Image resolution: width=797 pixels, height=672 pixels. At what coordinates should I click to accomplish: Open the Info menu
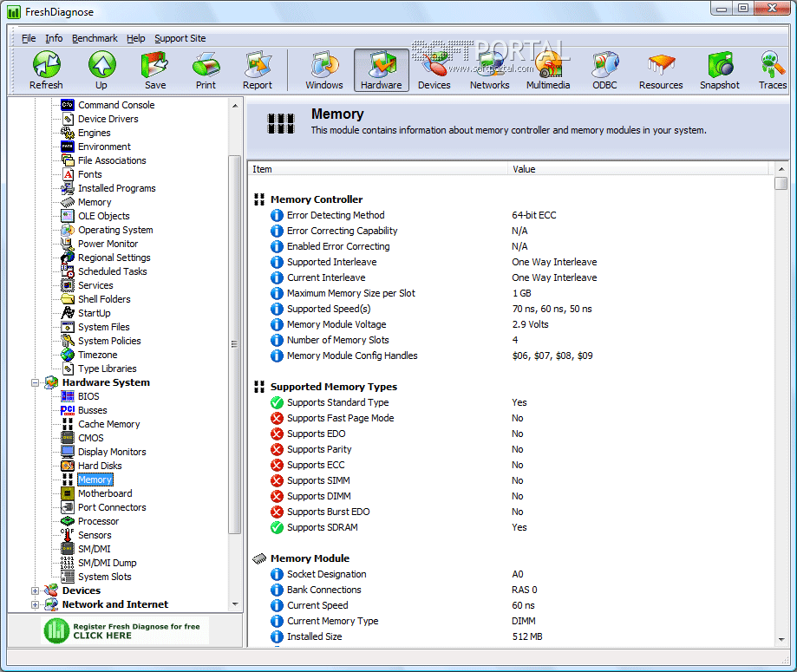[54, 38]
